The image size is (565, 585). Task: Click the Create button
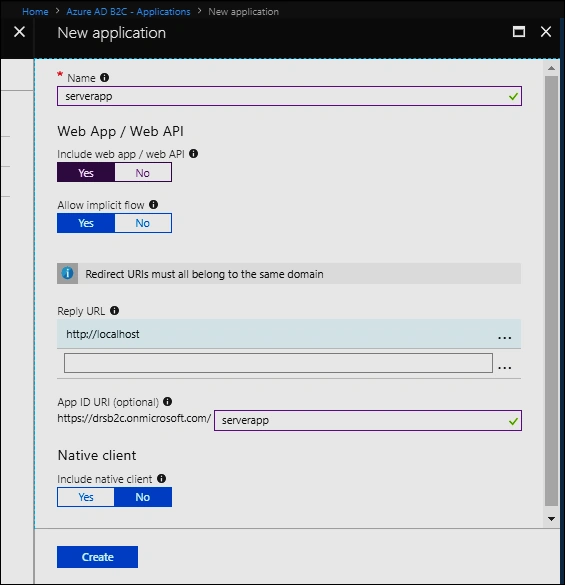[x=97, y=557]
